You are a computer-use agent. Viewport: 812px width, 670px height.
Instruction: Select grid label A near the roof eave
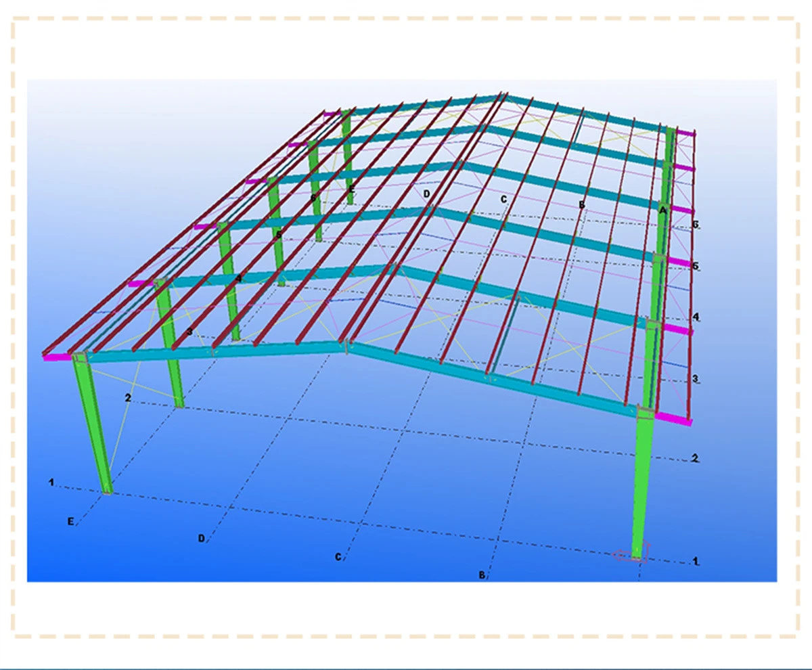pyautogui.click(x=662, y=211)
